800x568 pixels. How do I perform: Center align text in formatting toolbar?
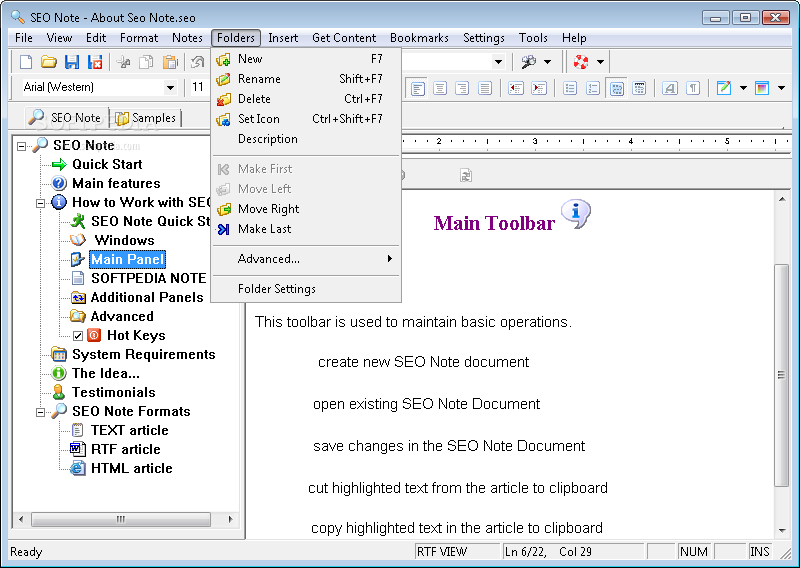point(440,89)
